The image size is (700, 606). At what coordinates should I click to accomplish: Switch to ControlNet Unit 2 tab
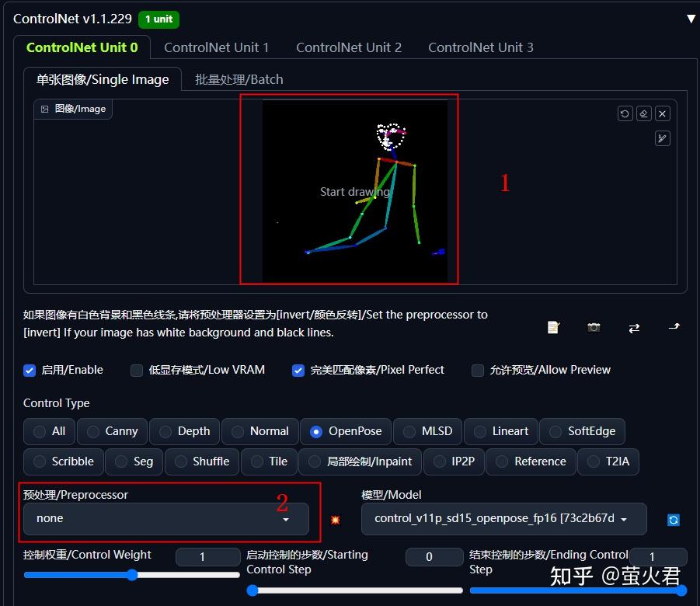pyautogui.click(x=348, y=47)
